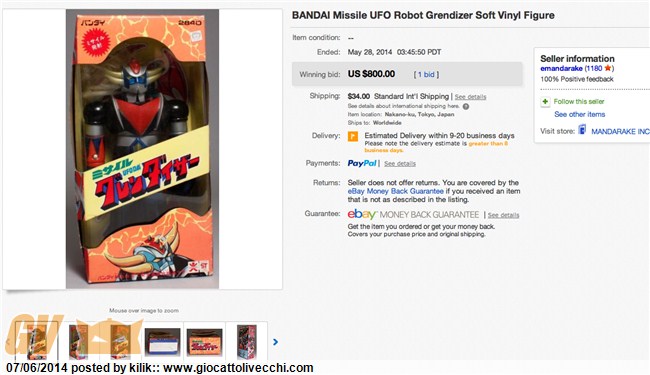650x375 pixels.
Task: Click the orange feedback star icon
Action: 608,68
